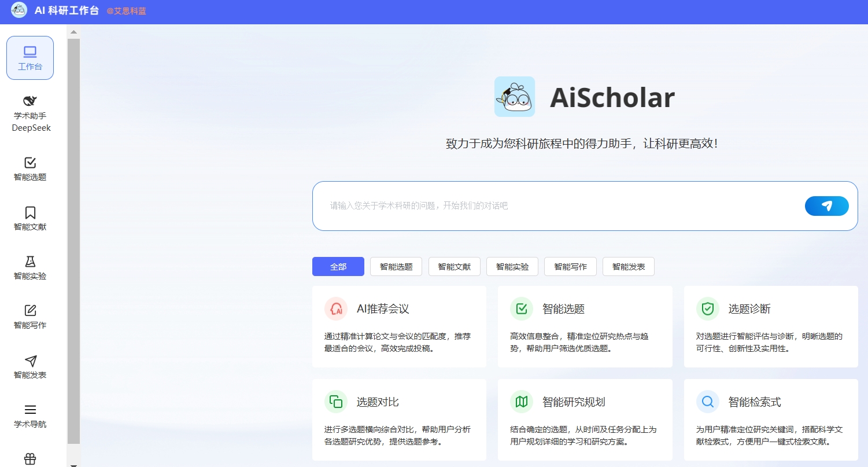Click the blue send message button

[826, 206]
